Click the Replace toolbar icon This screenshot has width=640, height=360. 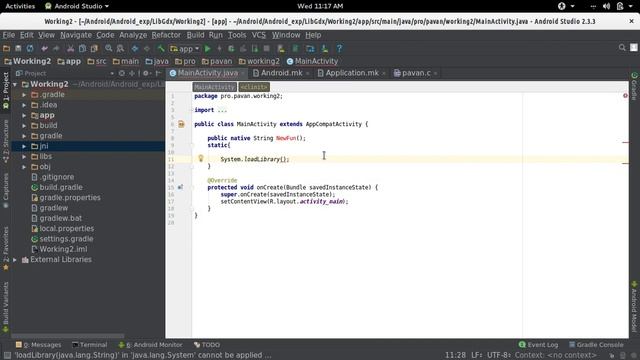tap(120, 49)
